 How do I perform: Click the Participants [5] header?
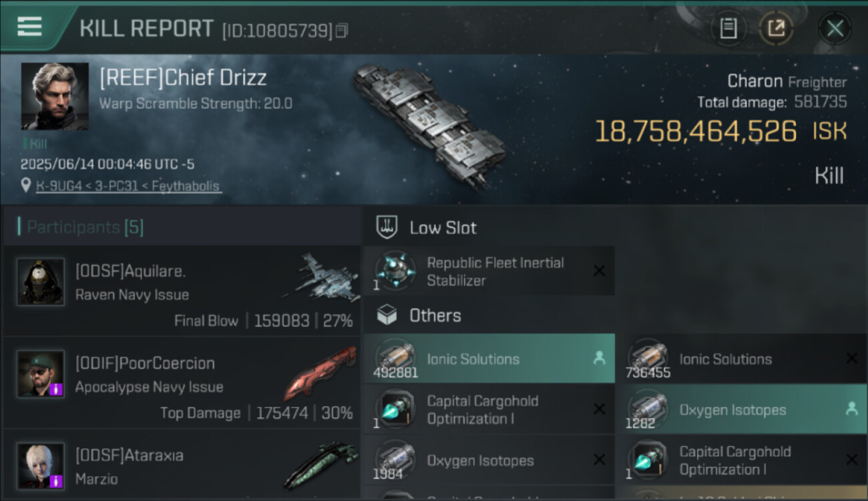click(x=85, y=227)
